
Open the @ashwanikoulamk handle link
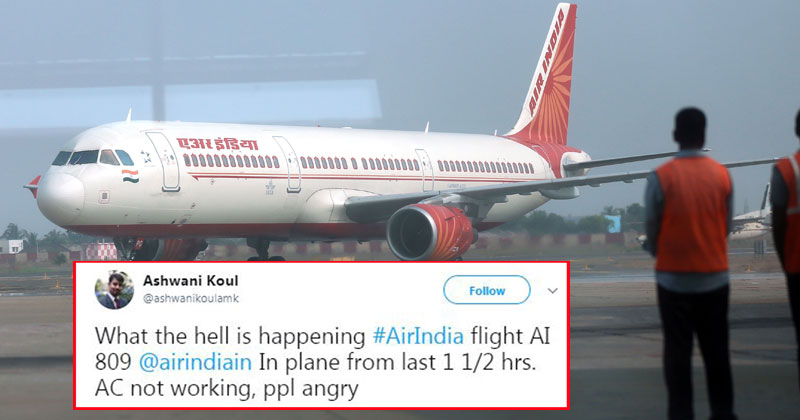tap(190, 299)
